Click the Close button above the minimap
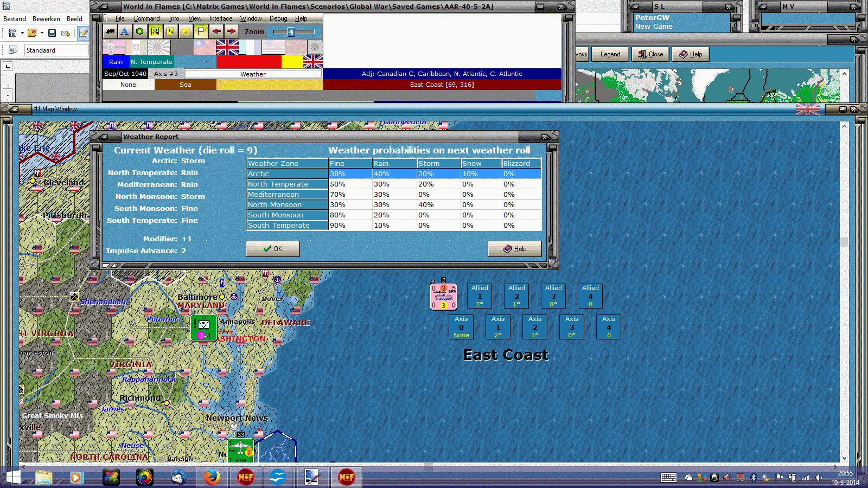The image size is (868, 488). pos(650,54)
